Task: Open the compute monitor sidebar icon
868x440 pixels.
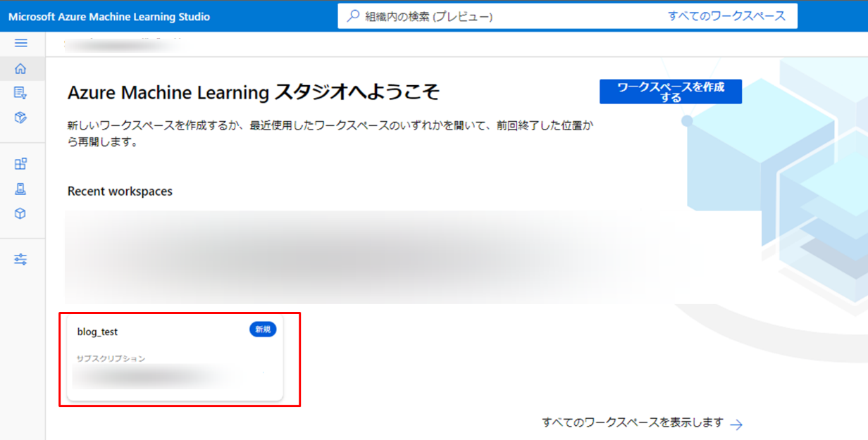Action: point(20,189)
